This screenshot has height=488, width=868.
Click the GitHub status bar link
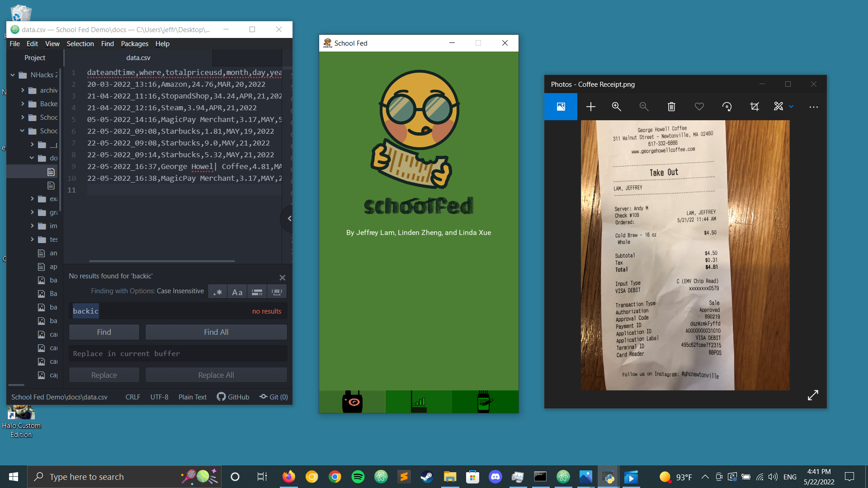[233, 397]
